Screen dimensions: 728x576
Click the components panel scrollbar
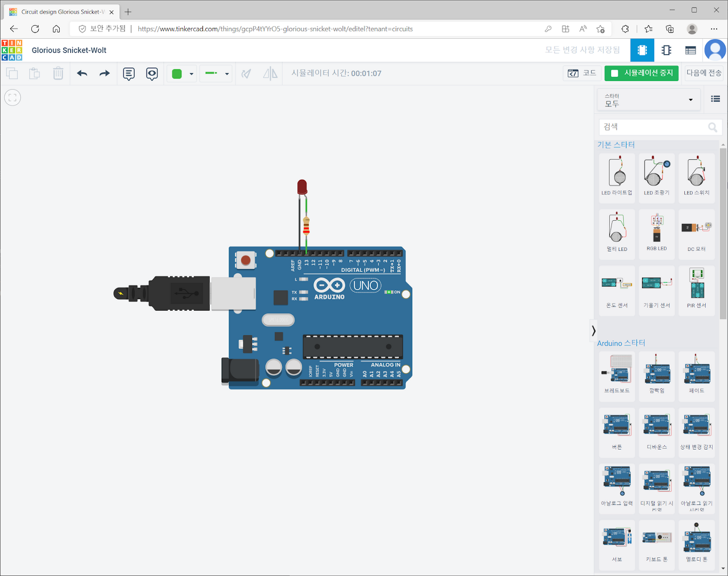click(x=723, y=233)
